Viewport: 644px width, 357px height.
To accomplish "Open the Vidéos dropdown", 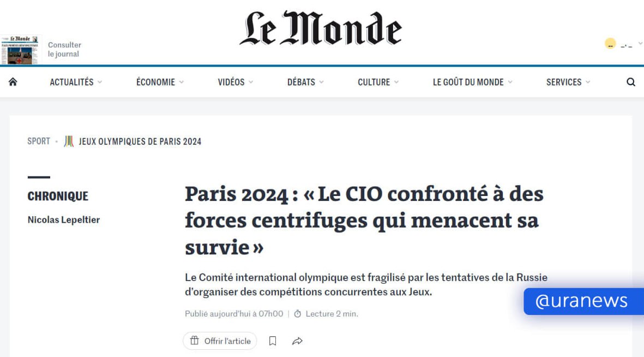I will (236, 82).
